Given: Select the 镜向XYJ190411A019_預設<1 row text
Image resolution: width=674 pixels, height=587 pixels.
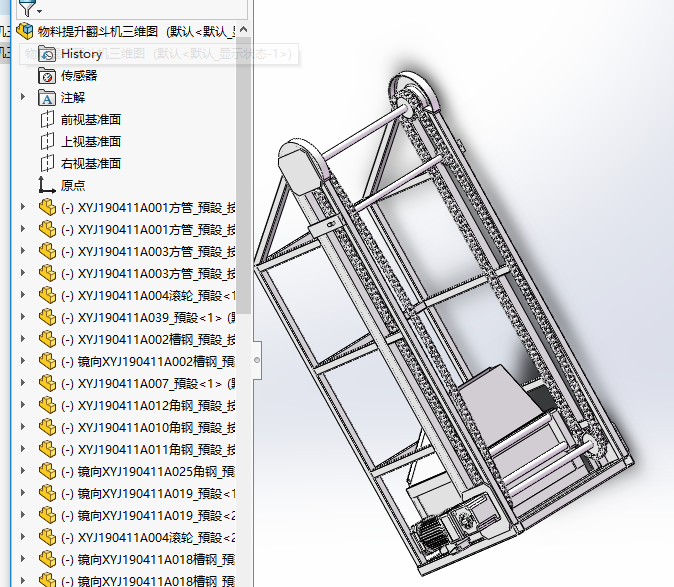Looking at the screenshot, I should pyautogui.click(x=148, y=494).
